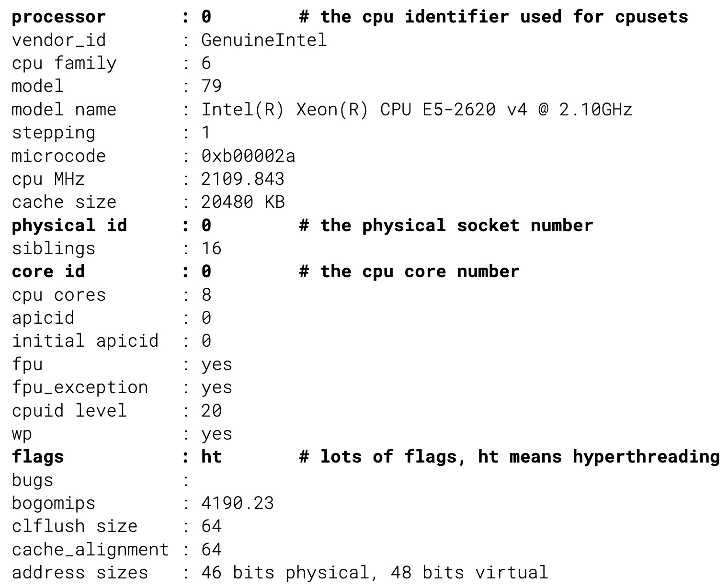The width and height of the screenshot is (728, 588).
Task: Click the '46 bits physical' address text
Action: tap(285, 573)
